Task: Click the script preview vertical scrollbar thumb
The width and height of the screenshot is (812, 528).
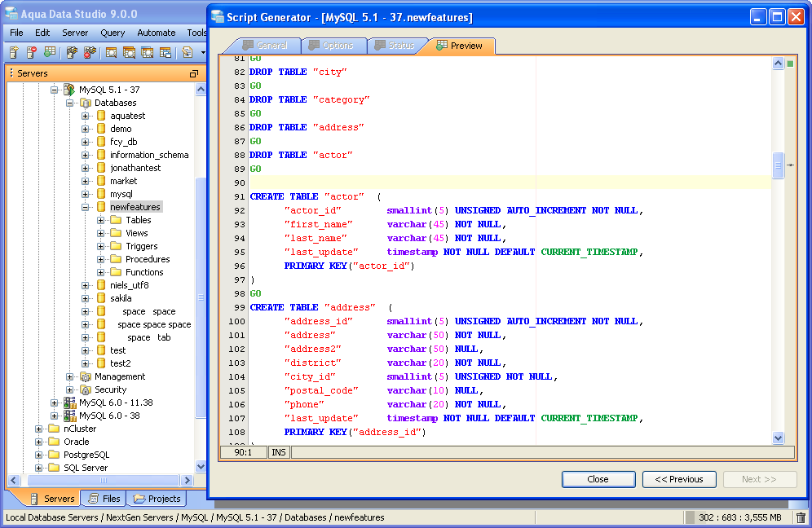Action: [778, 165]
